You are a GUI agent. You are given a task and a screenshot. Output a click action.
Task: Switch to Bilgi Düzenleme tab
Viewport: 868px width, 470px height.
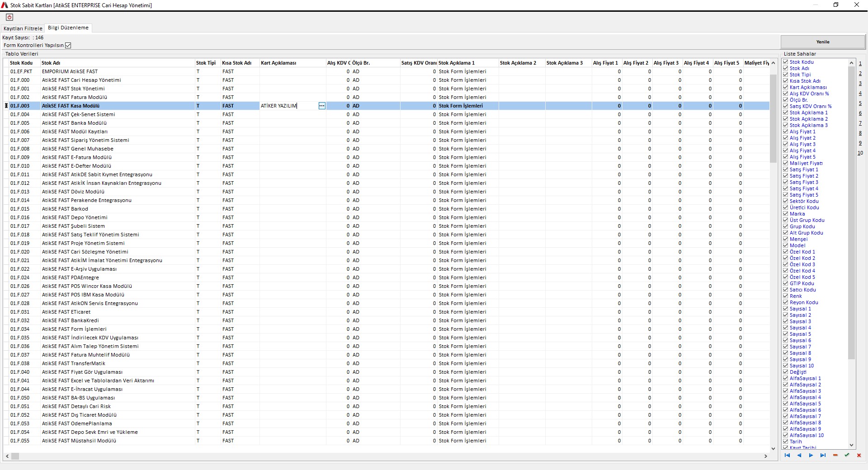[x=68, y=28]
